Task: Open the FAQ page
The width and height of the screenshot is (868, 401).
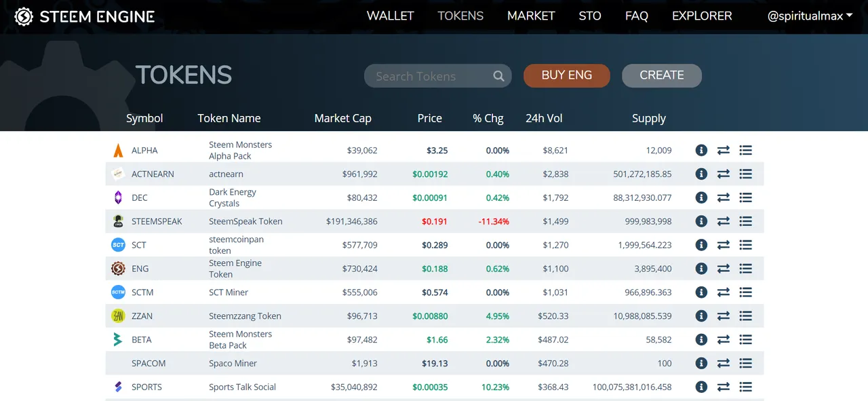Action: click(x=637, y=16)
